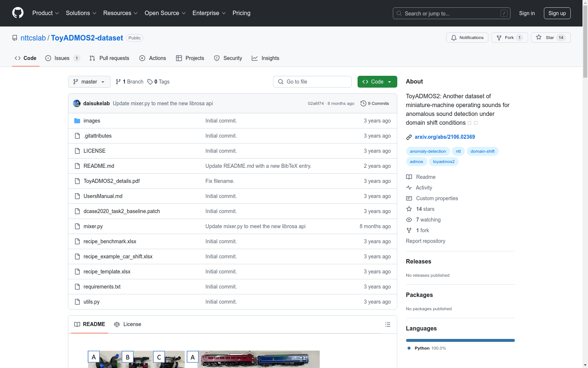Screen dimensions: 588x368
Task: Open the 9 Commits link
Action: 375,103
